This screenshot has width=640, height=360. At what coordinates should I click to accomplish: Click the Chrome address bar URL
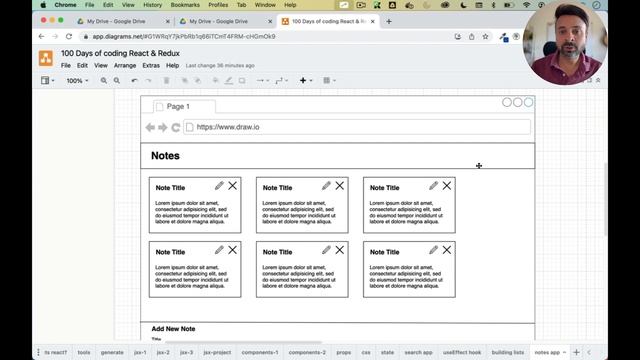tap(184, 37)
